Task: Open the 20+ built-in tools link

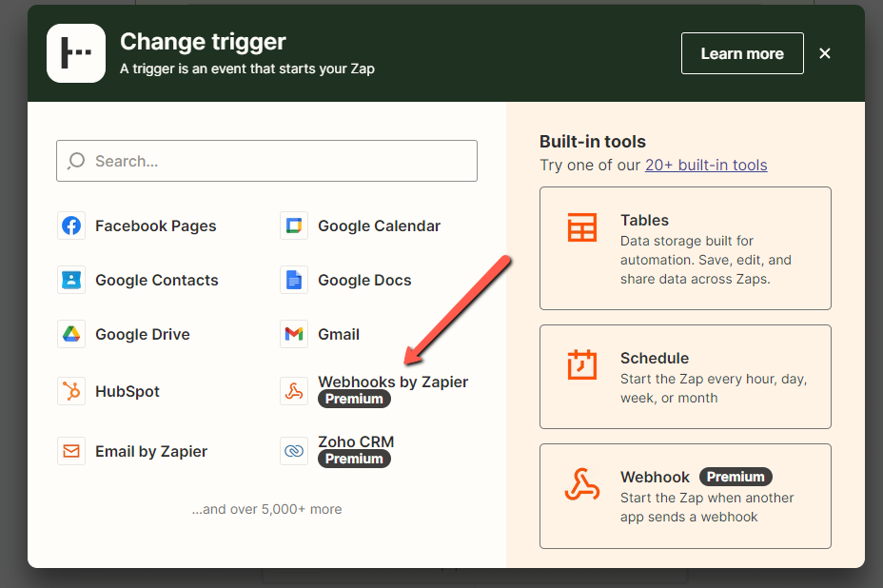Action: pyautogui.click(x=706, y=165)
